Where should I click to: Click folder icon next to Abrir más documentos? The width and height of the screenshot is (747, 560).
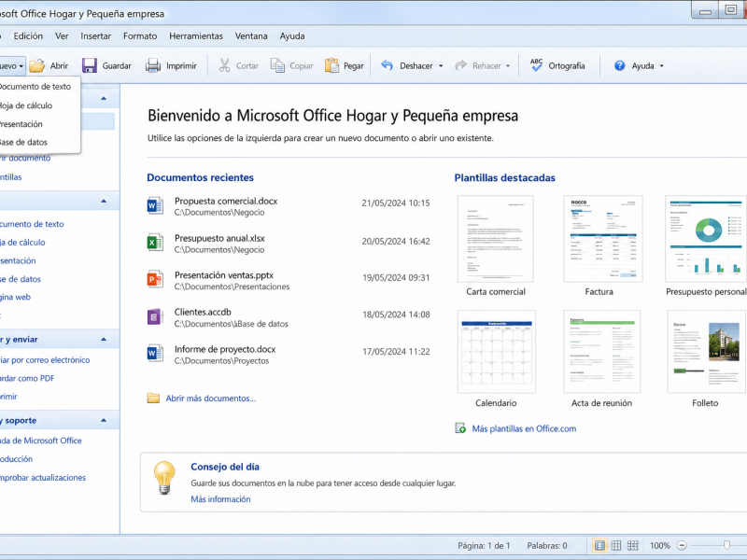(x=153, y=399)
